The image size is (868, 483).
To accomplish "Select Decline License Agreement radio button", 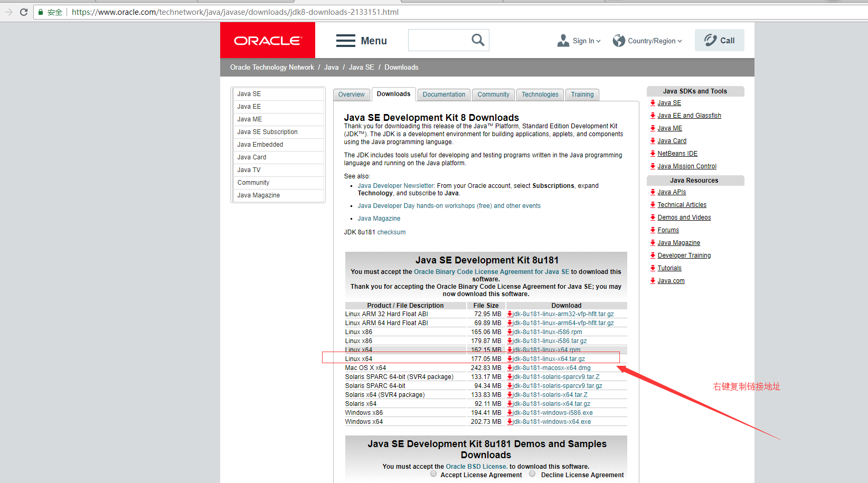I will (532, 474).
